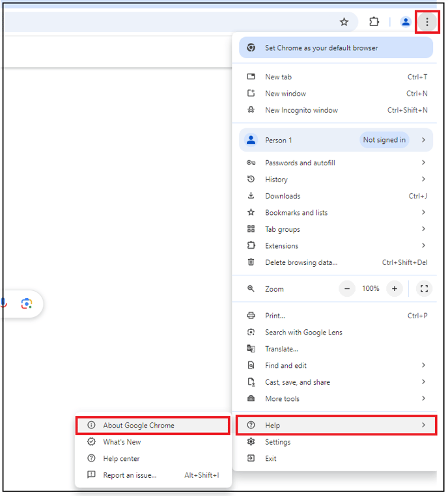Click the Downloads arrow icon
This screenshot has width=448, height=496.
(251, 195)
